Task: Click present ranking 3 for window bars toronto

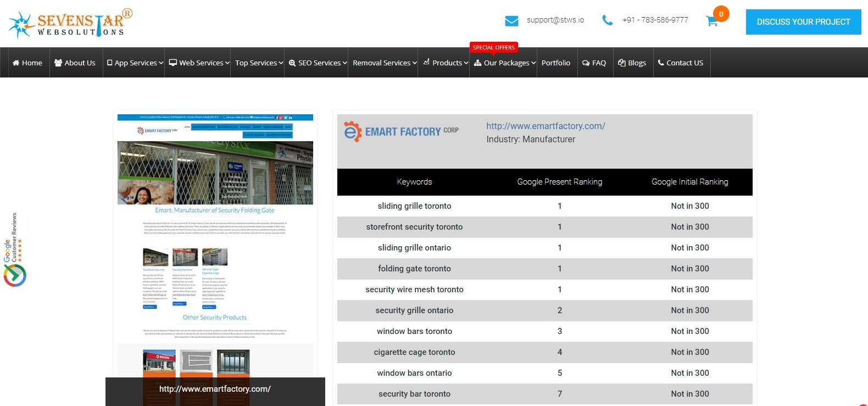Action: (x=560, y=331)
